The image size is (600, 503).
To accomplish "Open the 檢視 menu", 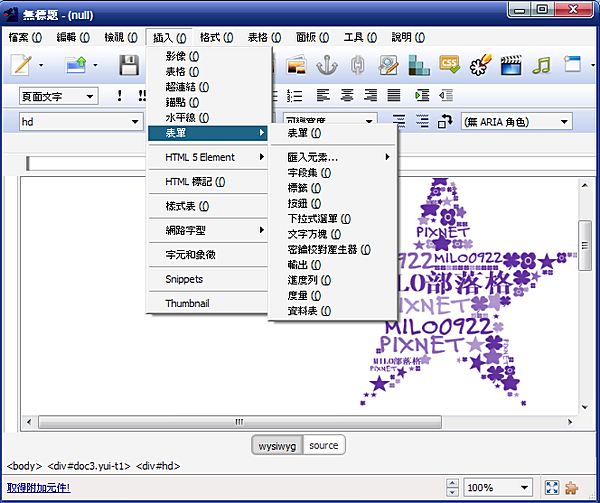I will 121,37.
